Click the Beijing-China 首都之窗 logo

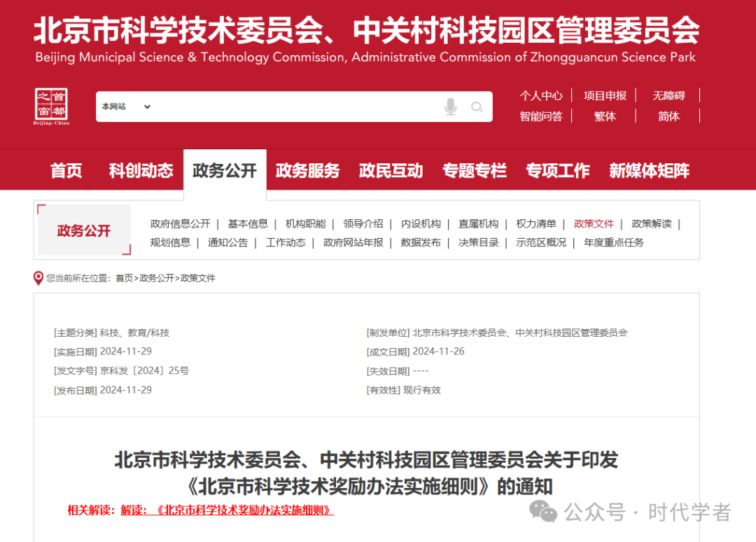[x=51, y=106]
